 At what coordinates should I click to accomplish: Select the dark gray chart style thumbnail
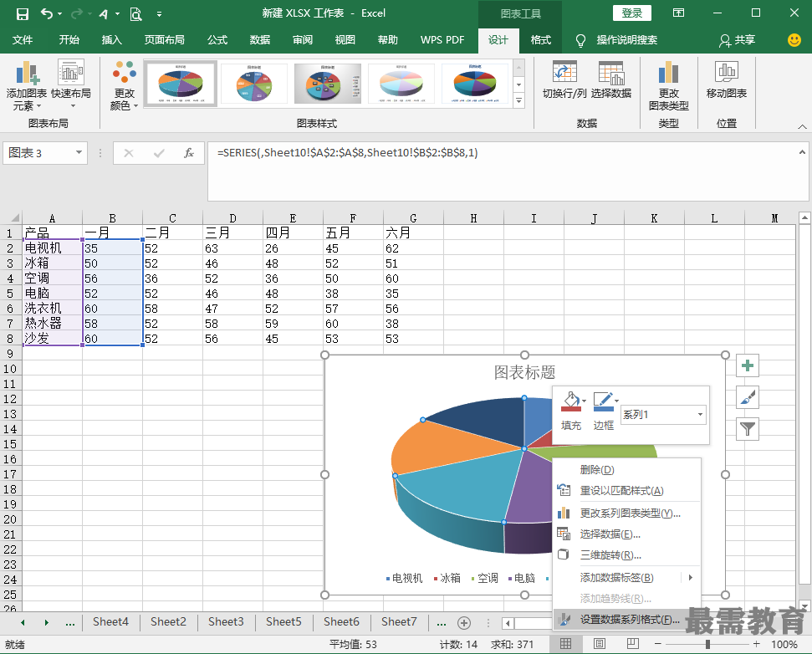coord(327,84)
